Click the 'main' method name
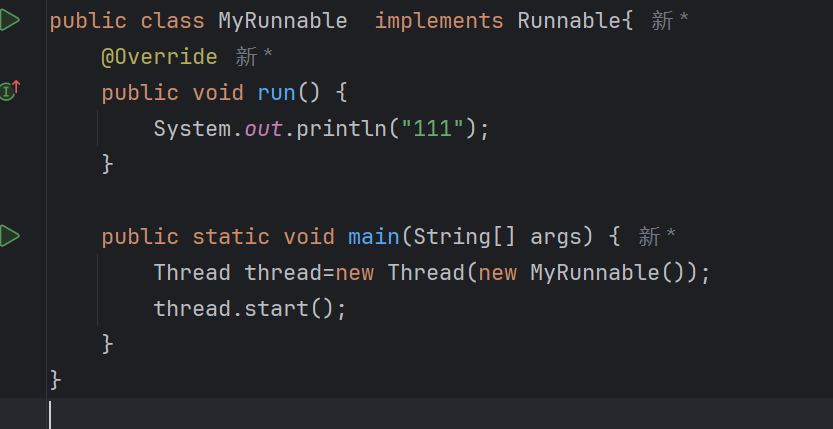 click(373, 237)
